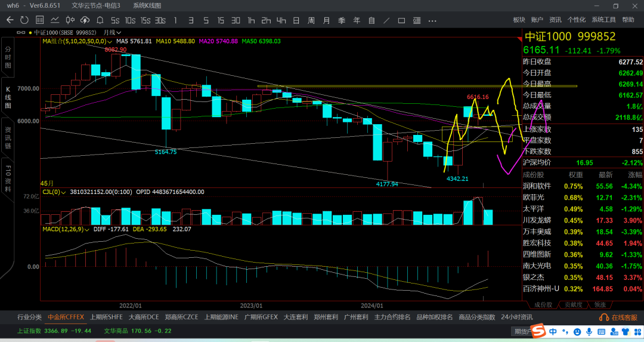Click the 期货户 button
Screen dimensions: 644x342
(x=522, y=331)
